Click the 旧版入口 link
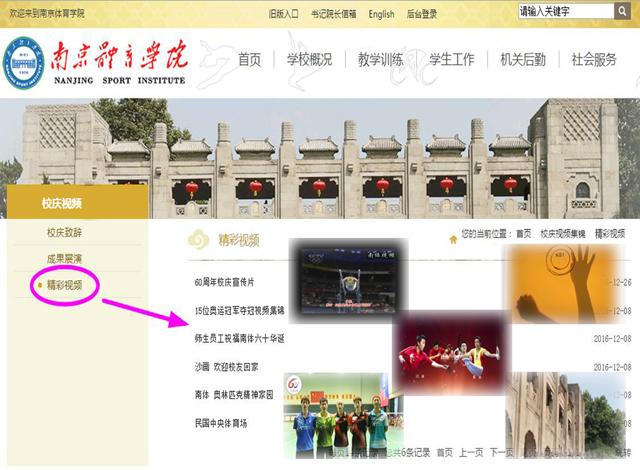The image size is (640, 470). click(x=283, y=14)
